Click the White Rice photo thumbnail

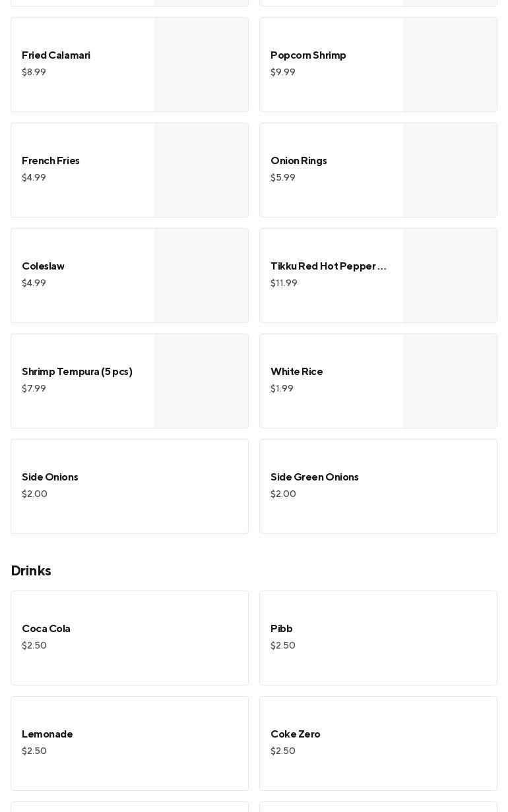(450, 381)
